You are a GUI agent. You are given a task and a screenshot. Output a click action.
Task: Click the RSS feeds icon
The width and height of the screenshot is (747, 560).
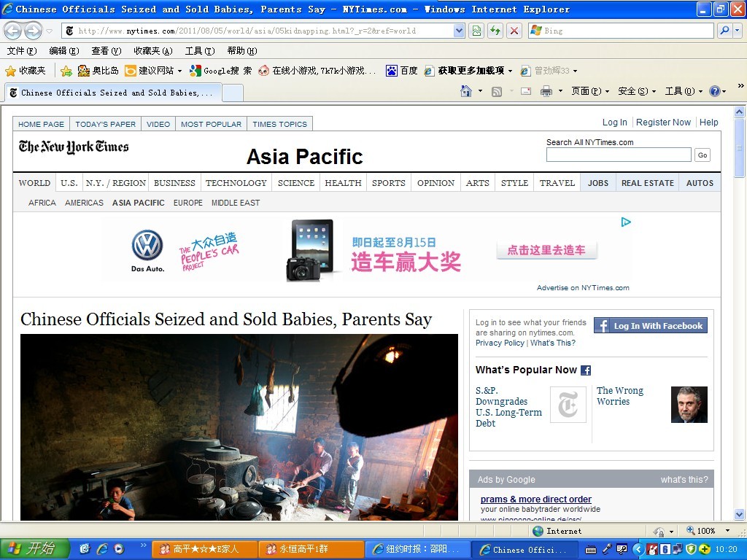[x=497, y=91]
